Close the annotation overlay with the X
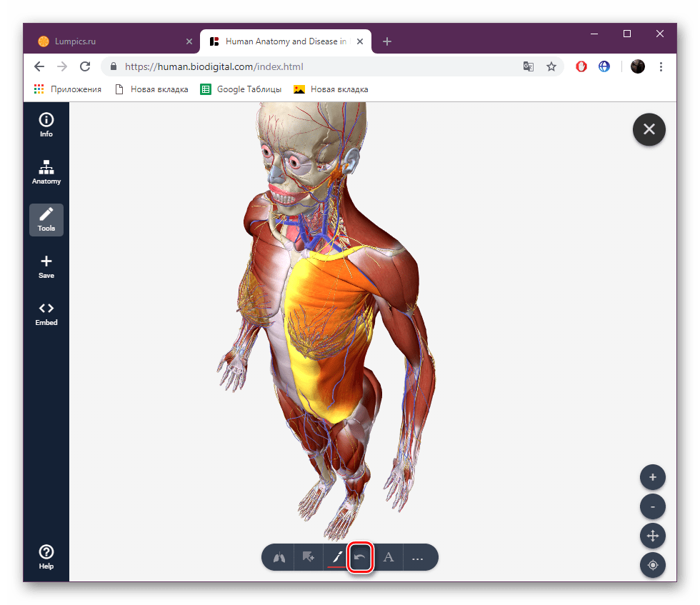 (649, 129)
